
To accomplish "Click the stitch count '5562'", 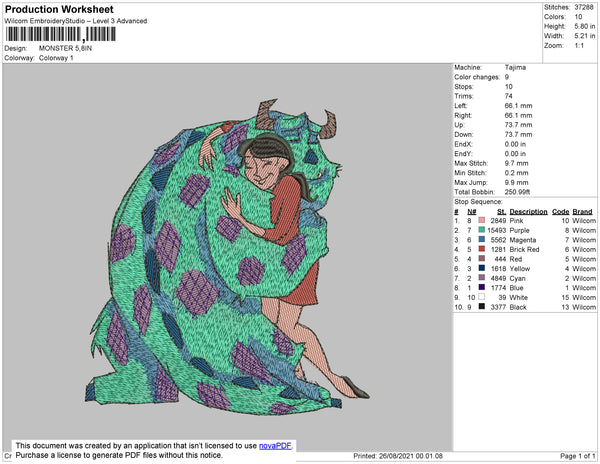I will click(498, 240).
